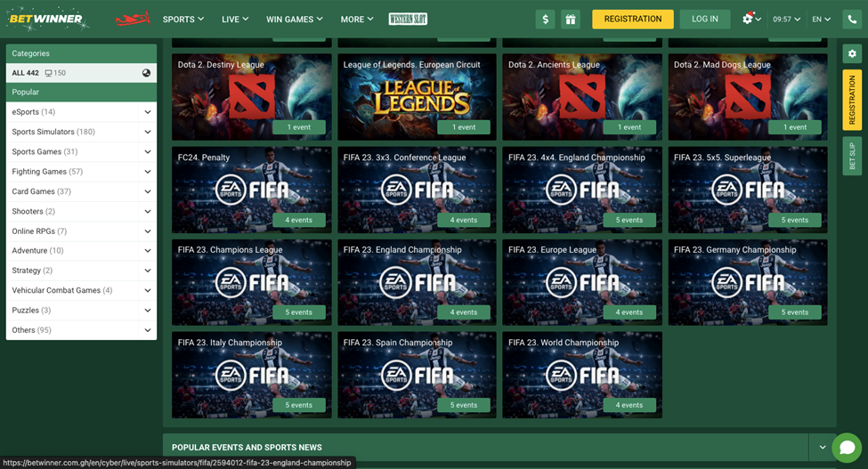Open Dota 2. Ancients League card
This screenshot has width=868, height=469.
point(582,97)
